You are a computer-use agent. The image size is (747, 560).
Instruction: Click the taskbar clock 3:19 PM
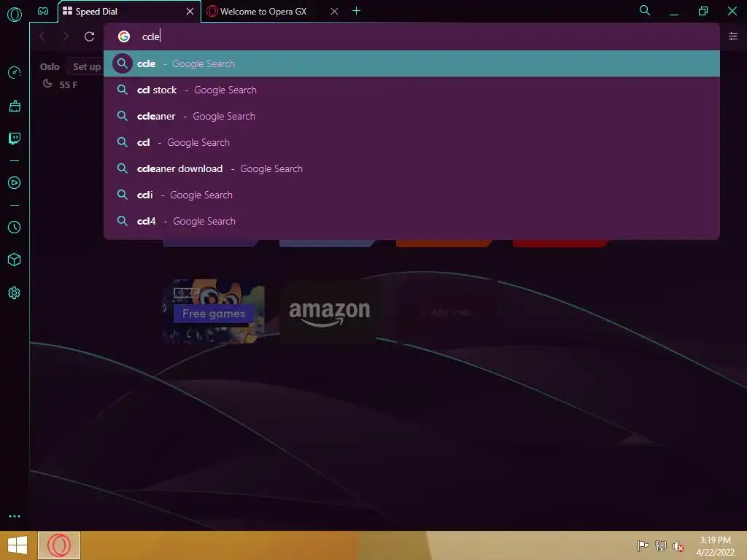pos(715,540)
